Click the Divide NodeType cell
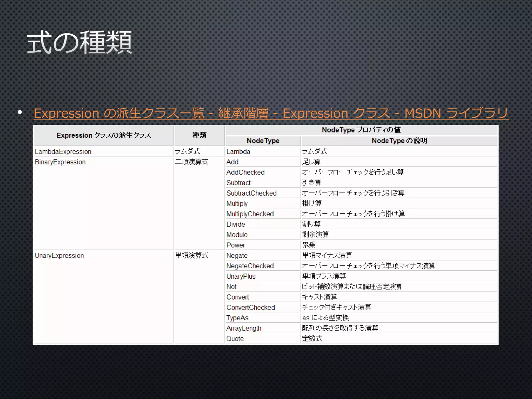Image resolution: width=532 pixels, height=399 pixels. point(263,224)
